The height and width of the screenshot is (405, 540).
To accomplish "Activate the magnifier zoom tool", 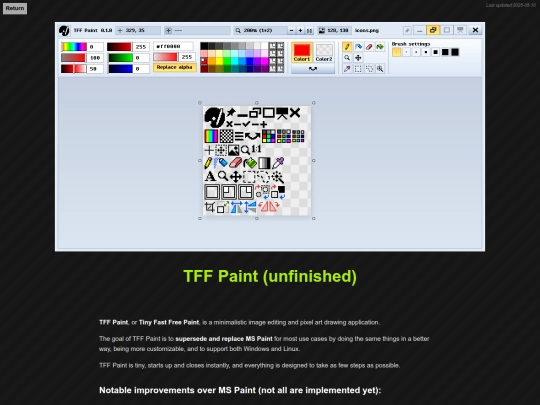I will [347, 58].
